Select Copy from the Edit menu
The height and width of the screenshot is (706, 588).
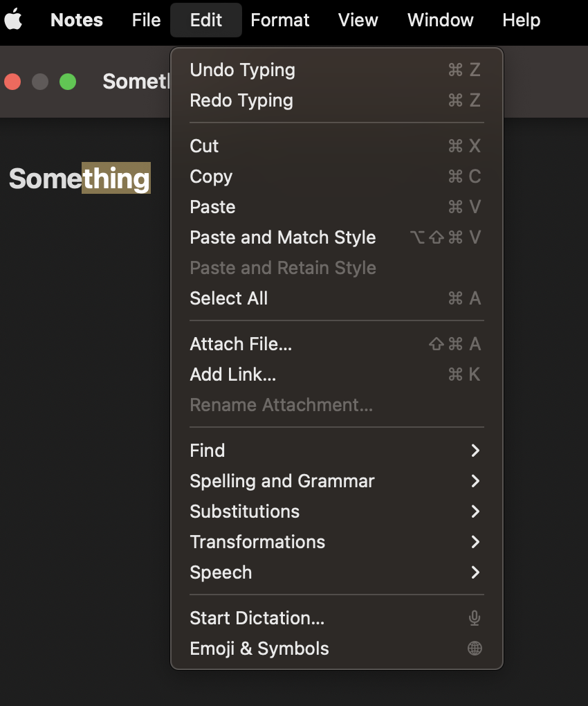tap(211, 176)
